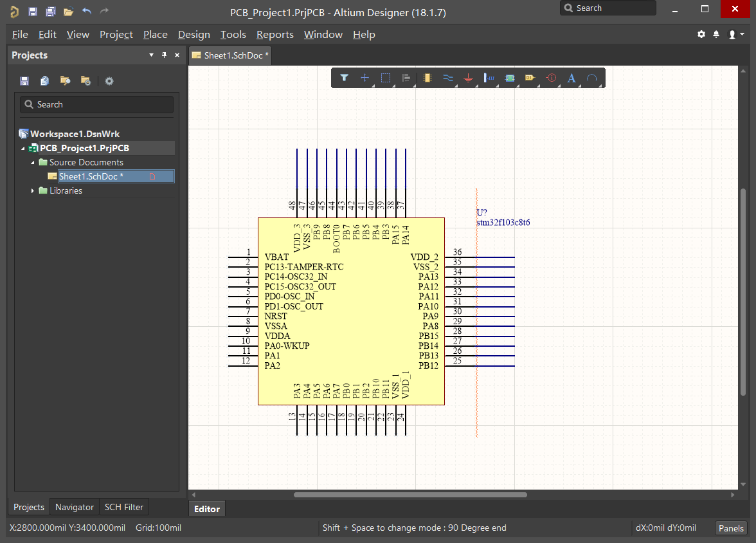This screenshot has height=543, width=756.
Task: Click the Projects panel search field
Action: [x=96, y=105]
